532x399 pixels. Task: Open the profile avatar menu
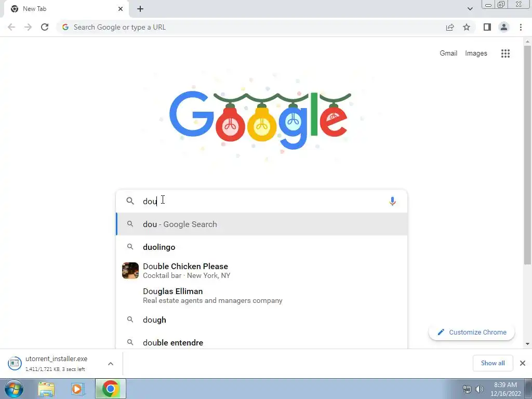click(x=504, y=27)
